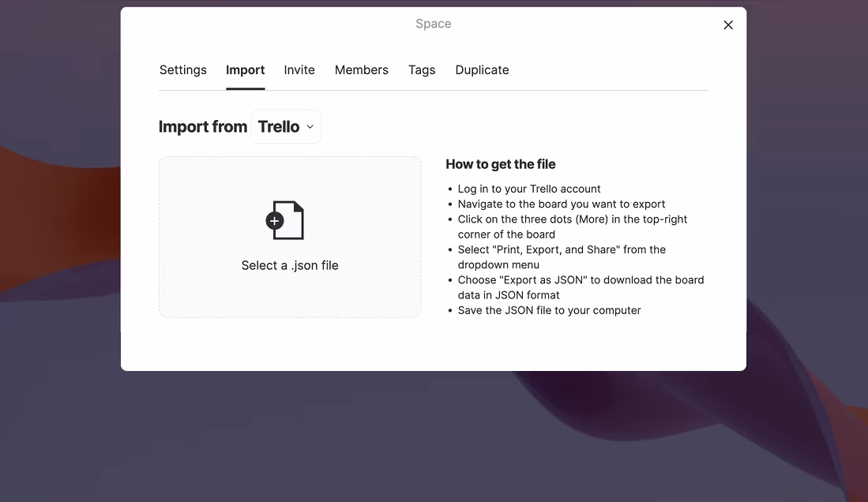Click the Import from label
The image size is (868, 502).
click(x=202, y=126)
